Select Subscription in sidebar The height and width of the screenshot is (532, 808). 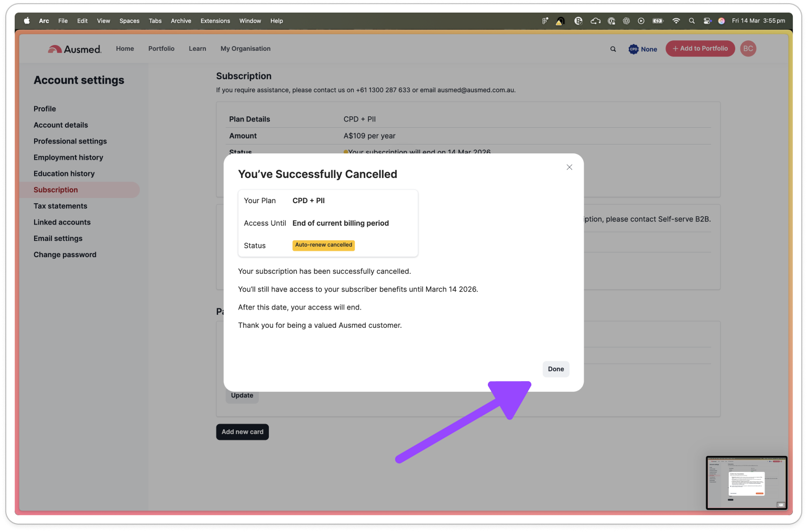[x=80, y=190]
